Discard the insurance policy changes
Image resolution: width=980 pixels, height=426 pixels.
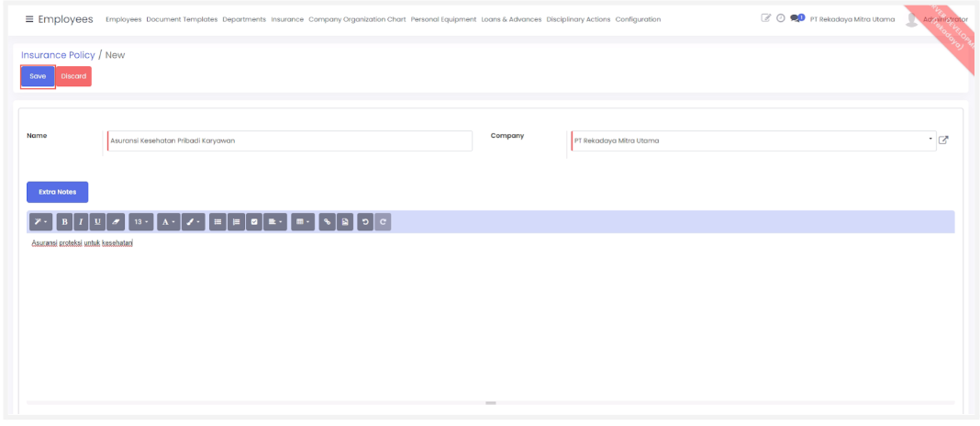click(73, 76)
